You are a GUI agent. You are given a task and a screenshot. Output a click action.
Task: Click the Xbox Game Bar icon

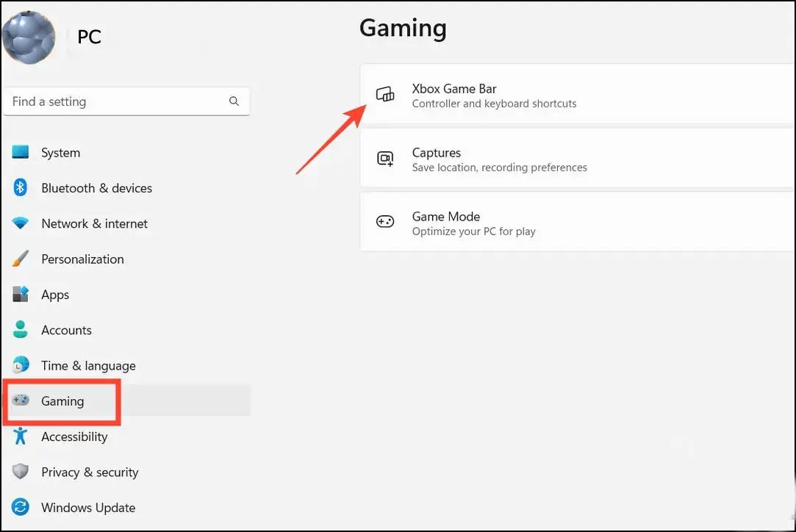(x=385, y=94)
